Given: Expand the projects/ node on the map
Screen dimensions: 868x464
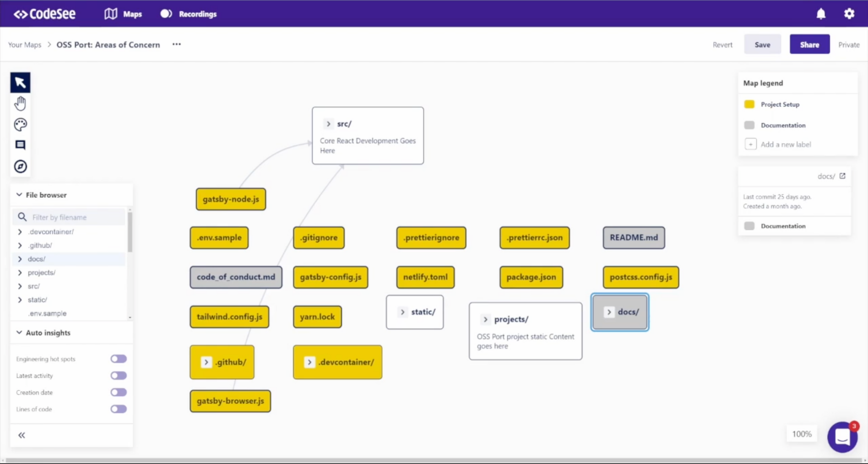Looking at the screenshot, I should [485, 319].
